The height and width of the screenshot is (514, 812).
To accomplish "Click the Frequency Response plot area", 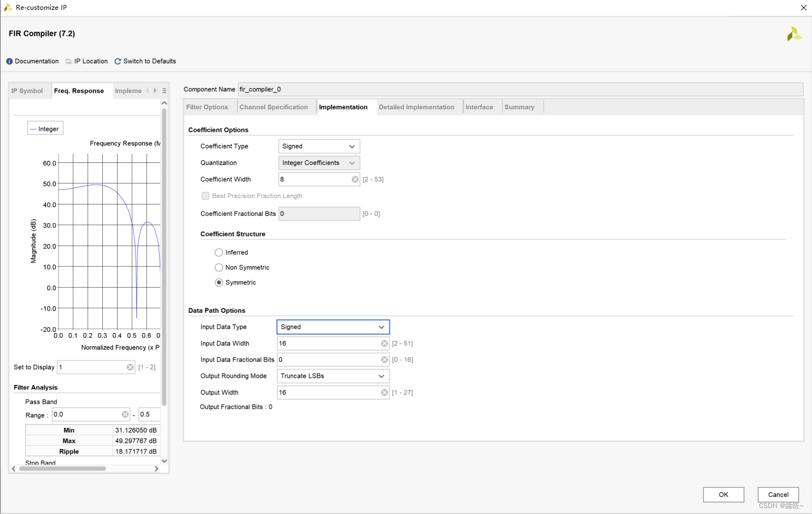I will (x=109, y=241).
